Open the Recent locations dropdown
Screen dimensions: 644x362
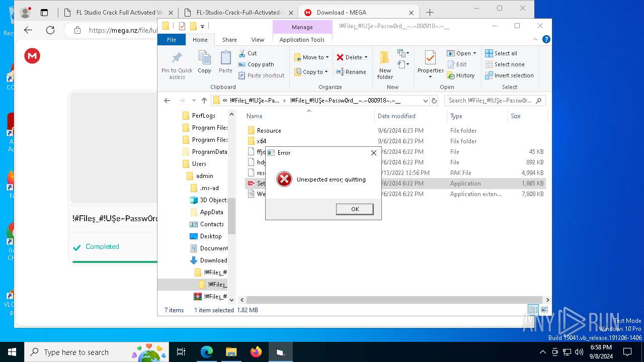point(194,101)
